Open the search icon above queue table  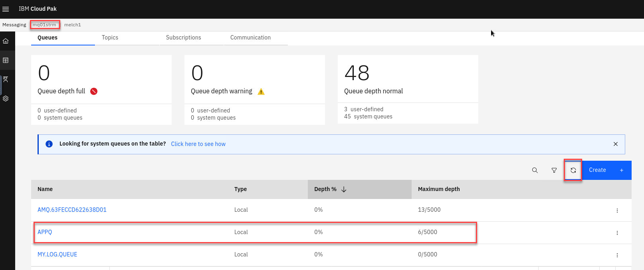pyautogui.click(x=535, y=170)
